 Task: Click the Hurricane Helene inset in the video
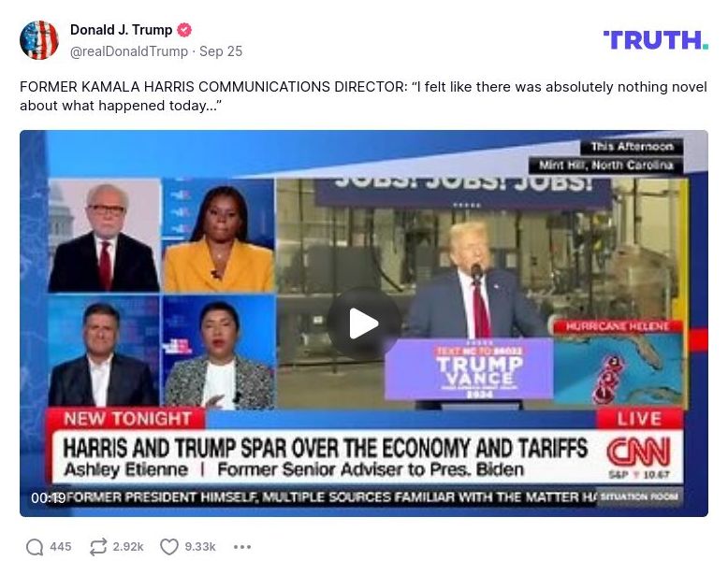[x=618, y=363]
